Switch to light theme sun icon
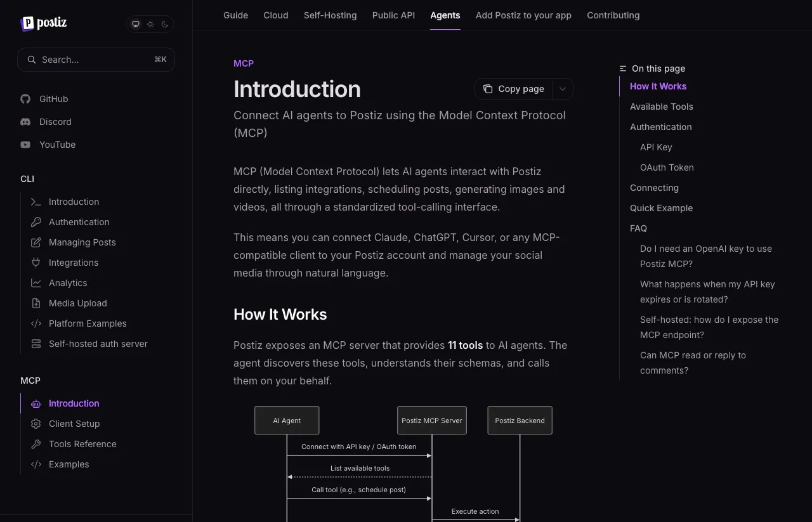The width and height of the screenshot is (812, 522). click(150, 24)
